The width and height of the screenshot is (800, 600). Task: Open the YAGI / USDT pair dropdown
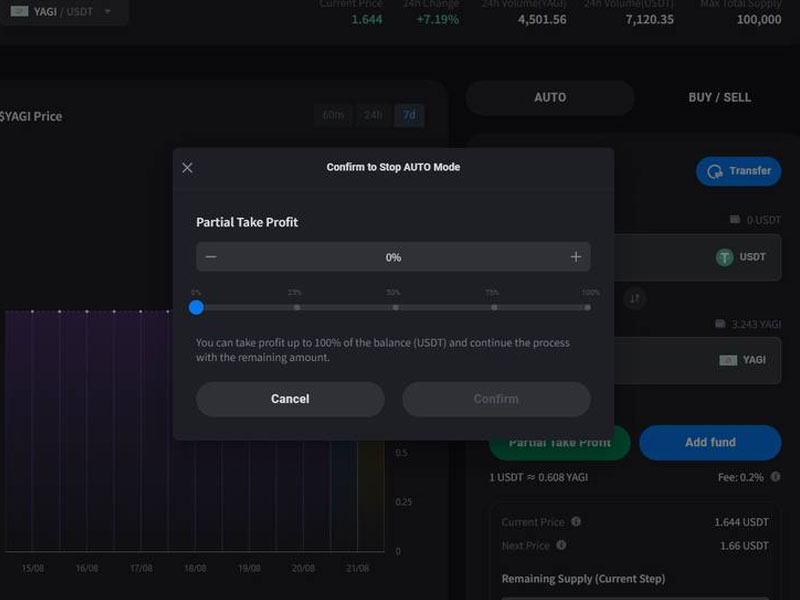point(62,11)
